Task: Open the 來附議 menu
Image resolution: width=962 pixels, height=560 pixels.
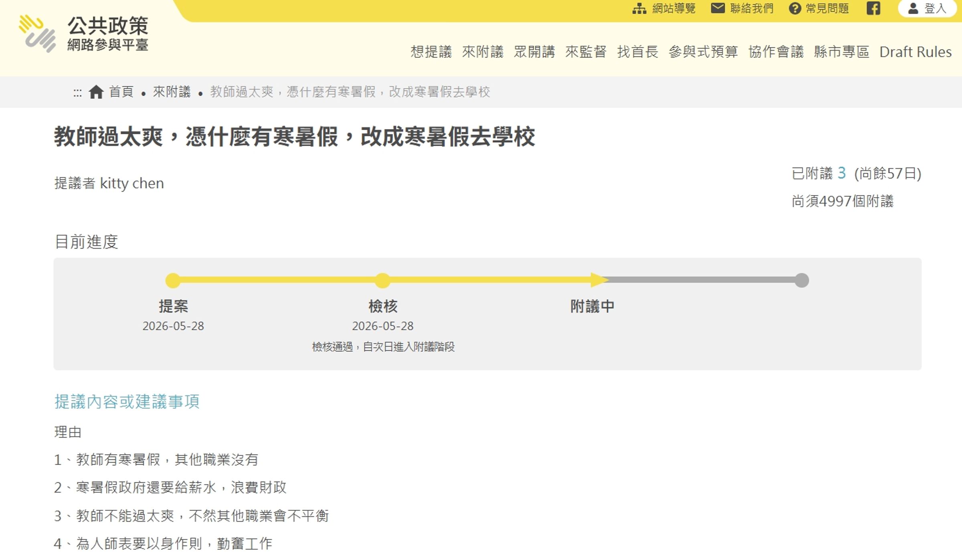Action: (x=483, y=52)
